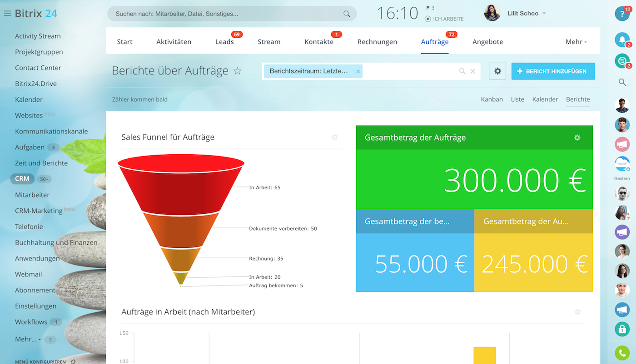This screenshot has width=636, height=364.
Task: Open first contact avatar in right sidebar
Action: tap(622, 105)
